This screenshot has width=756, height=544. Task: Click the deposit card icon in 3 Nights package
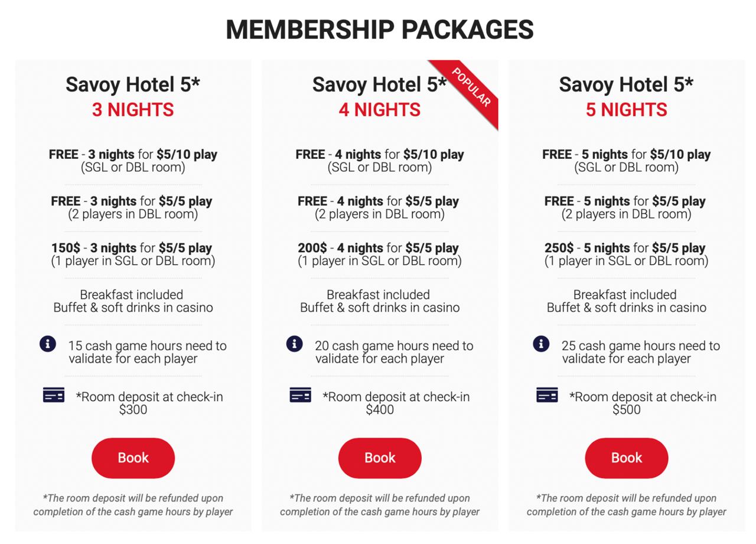54,395
